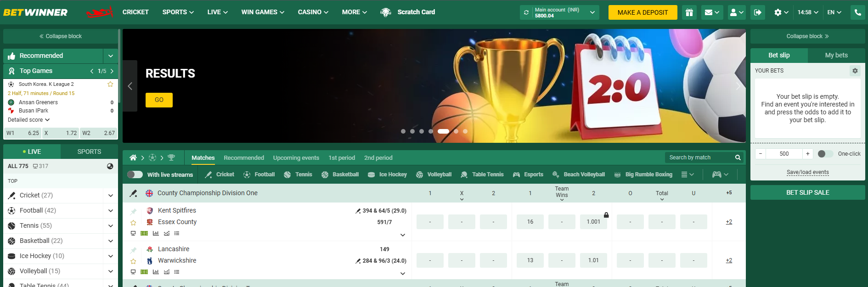Click the football breadcrumb icon
868x287 pixels.
click(152, 158)
